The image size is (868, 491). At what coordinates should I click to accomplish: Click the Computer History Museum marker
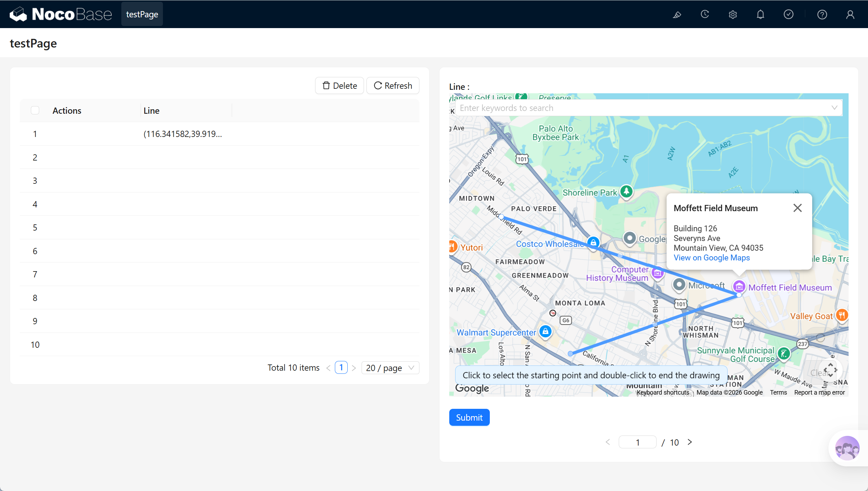(x=657, y=273)
